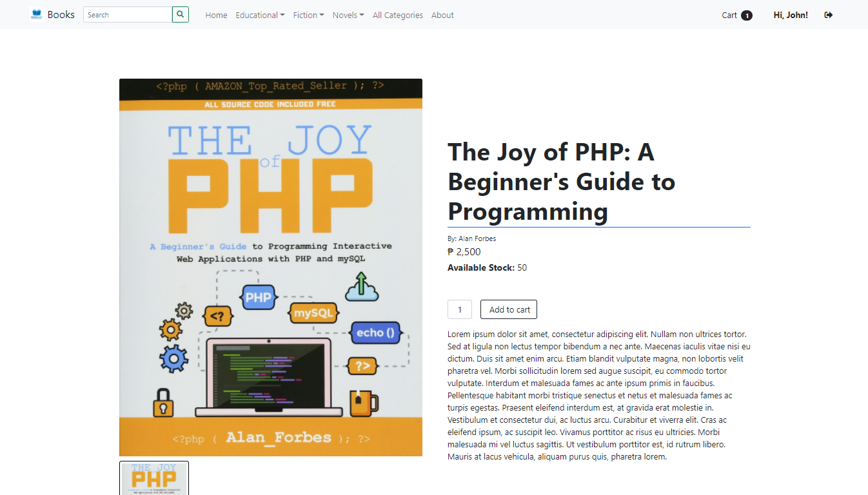
Task: Click the Books brand name link
Action: [x=61, y=14]
